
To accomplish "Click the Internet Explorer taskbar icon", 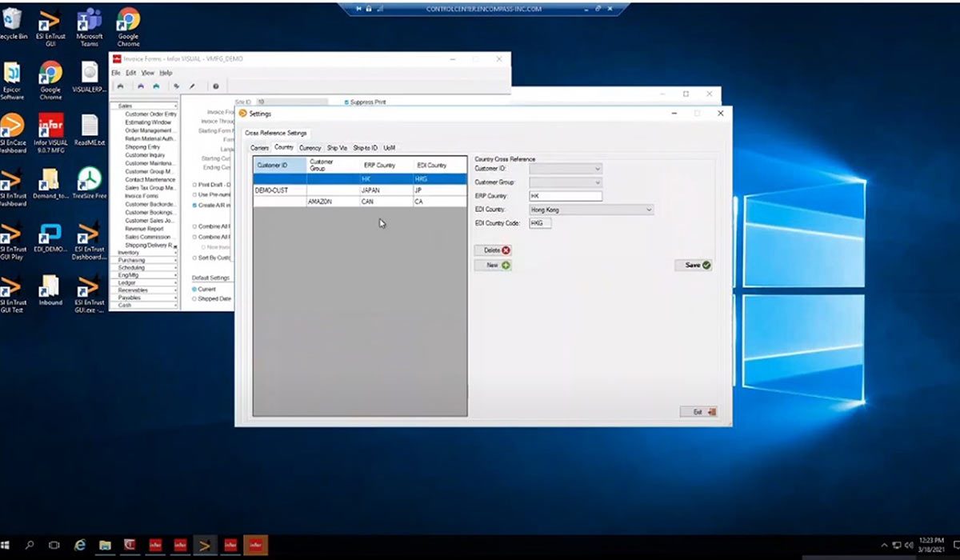I will click(80, 546).
